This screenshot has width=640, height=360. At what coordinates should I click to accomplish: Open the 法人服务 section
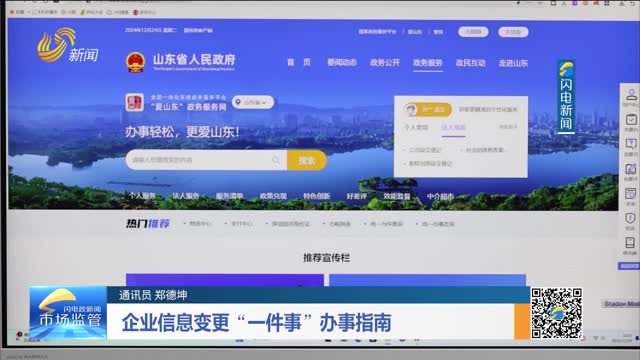pos(186,196)
